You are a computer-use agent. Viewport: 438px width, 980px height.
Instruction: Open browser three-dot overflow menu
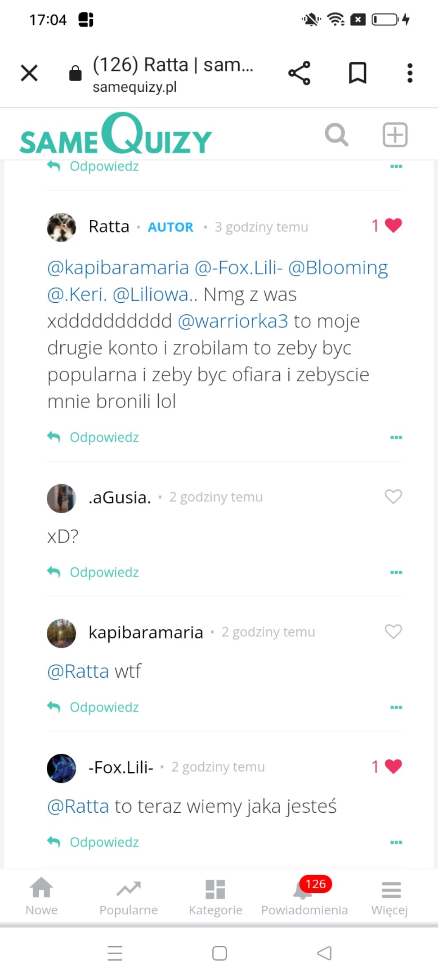pos(409,73)
